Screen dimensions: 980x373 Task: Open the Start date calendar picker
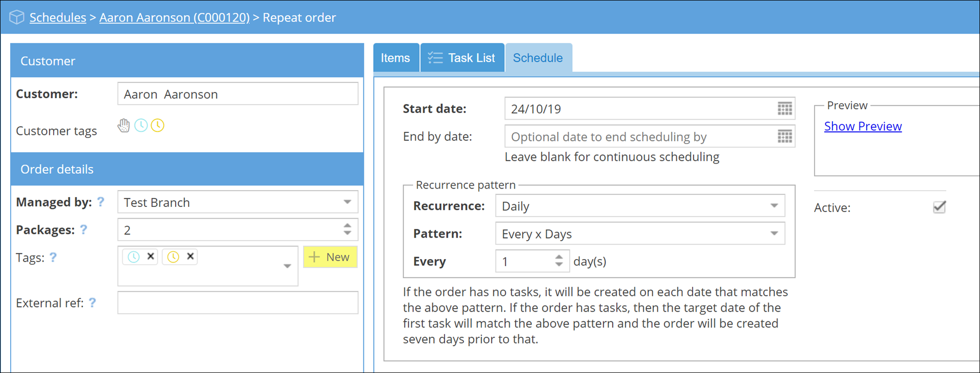tap(785, 109)
